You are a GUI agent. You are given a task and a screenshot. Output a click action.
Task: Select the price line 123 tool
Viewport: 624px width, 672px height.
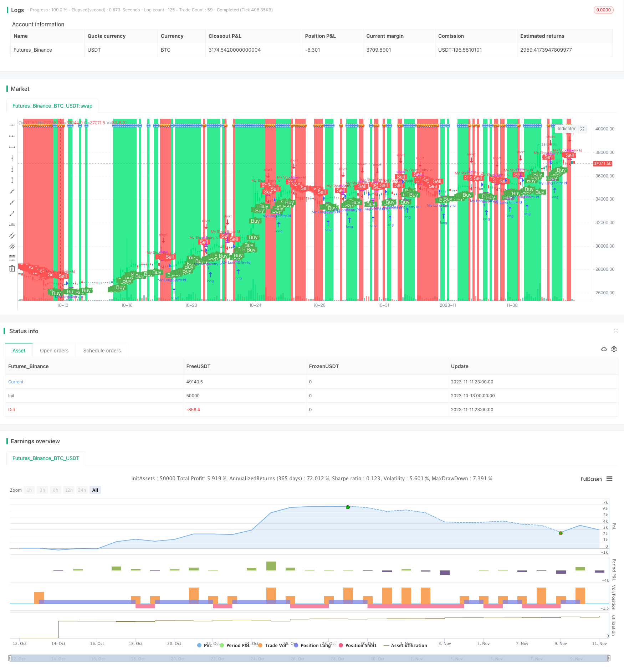(12, 224)
